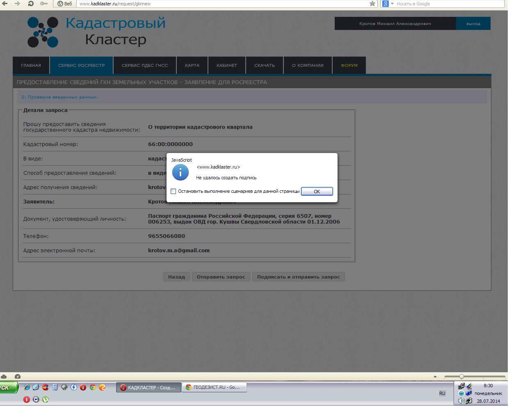Open the Сервис Росреестр menu tab

[x=81, y=65]
